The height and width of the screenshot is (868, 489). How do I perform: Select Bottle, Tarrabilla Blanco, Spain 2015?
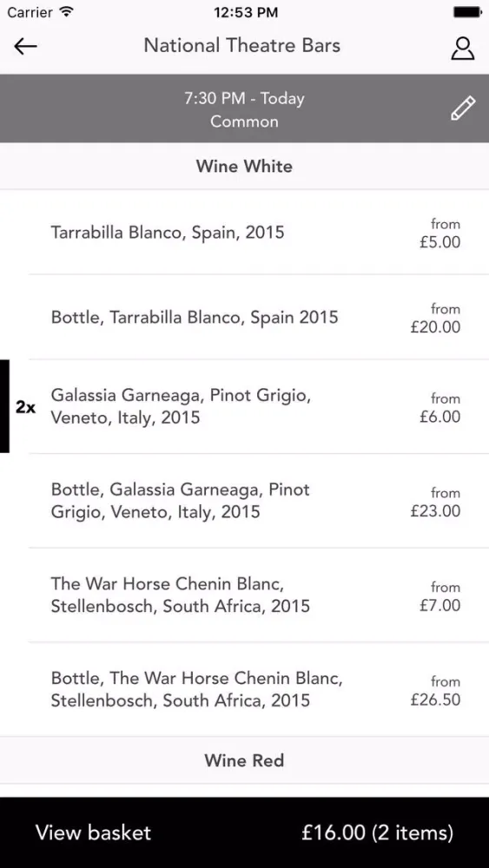244,317
